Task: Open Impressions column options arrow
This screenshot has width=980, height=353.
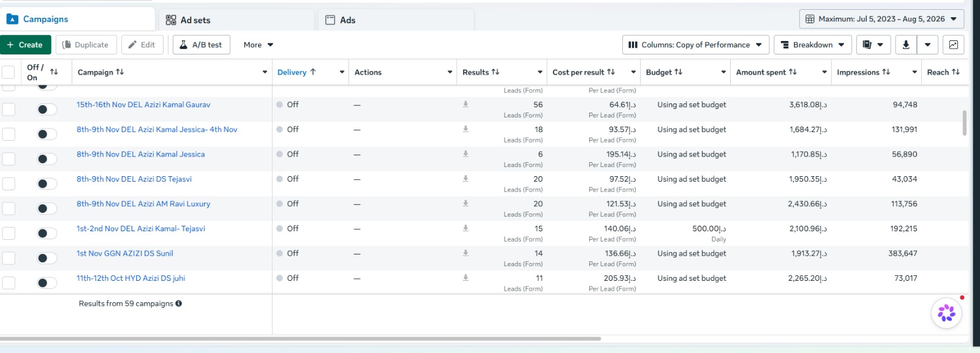Action: 914,72
